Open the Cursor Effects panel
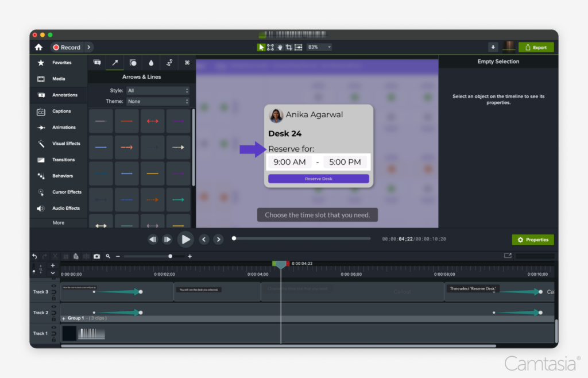 (x=59, y=192)
